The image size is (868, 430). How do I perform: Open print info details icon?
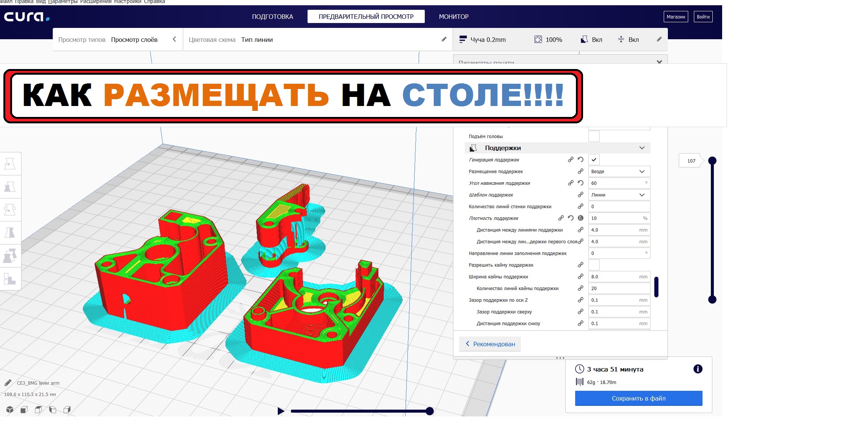click(698, 369)
